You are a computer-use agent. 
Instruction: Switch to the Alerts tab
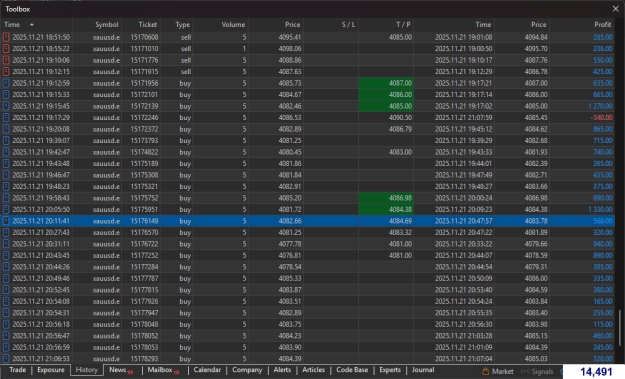tap(282, 370)
